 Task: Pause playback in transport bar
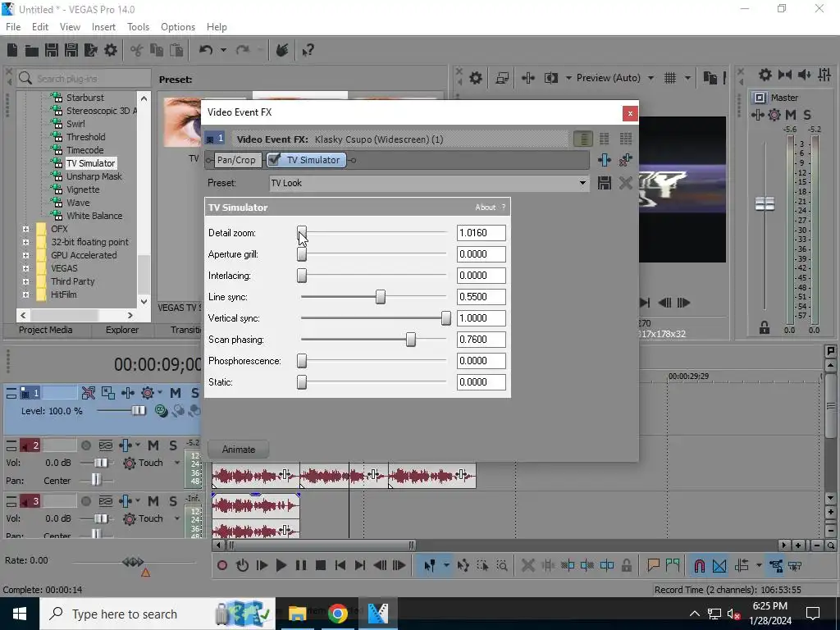[x=301, y=565]
